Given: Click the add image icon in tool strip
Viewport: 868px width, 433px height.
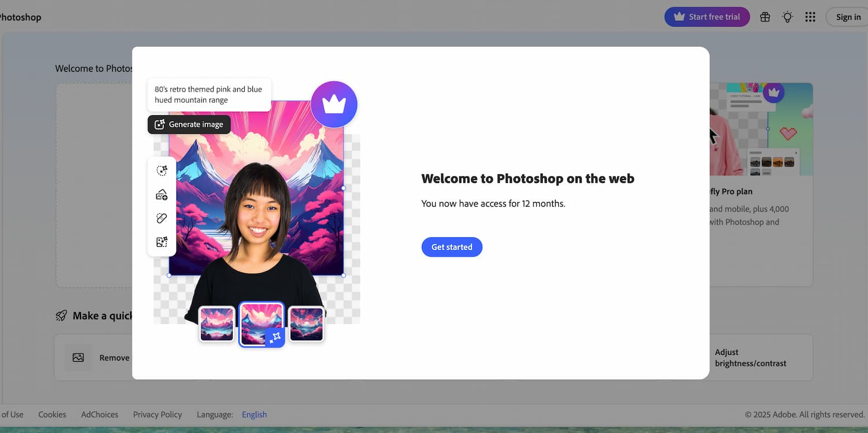Looking at the screenshot, I should coord(162,195).
